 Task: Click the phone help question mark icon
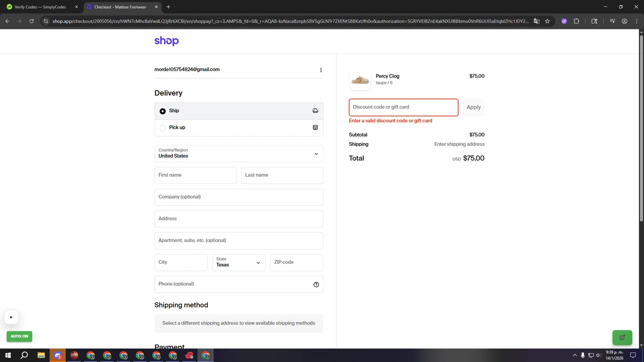tap(316, 284)
